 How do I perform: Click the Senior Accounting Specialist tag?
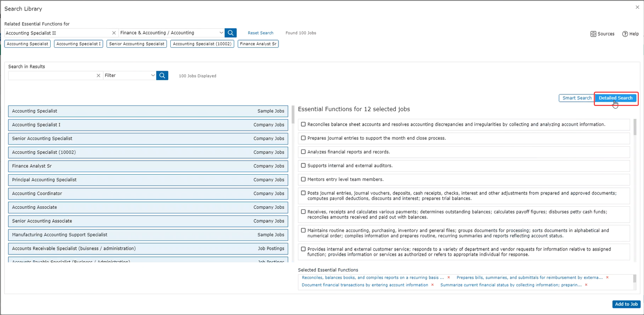137,44
